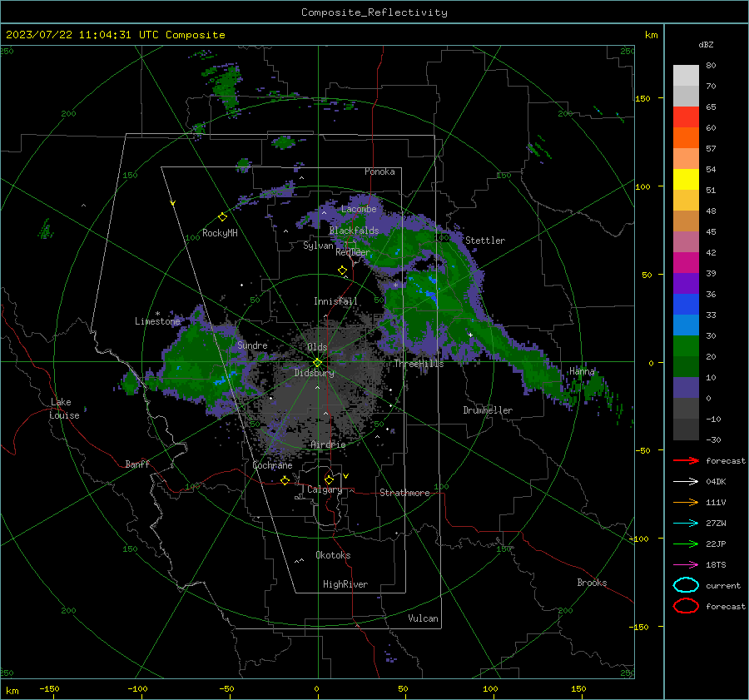Screen dimensions: 749x700
Task: Click the bright yellow swatch in dBZ scale
Action: point(686,179)
